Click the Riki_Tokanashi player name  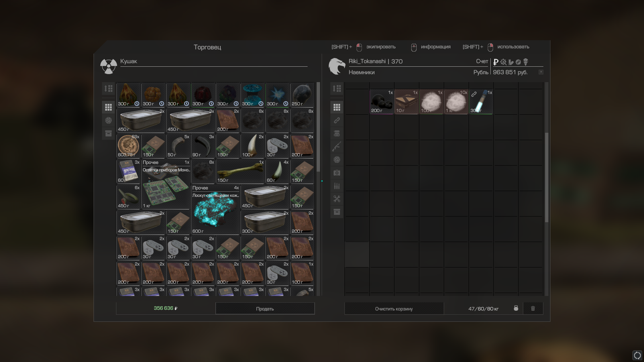[x=367, y=61]
